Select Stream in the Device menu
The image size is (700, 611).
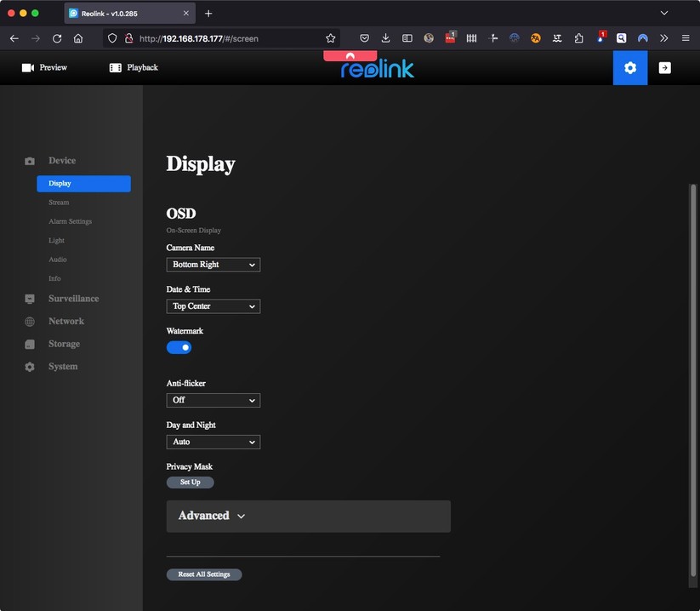59,203
